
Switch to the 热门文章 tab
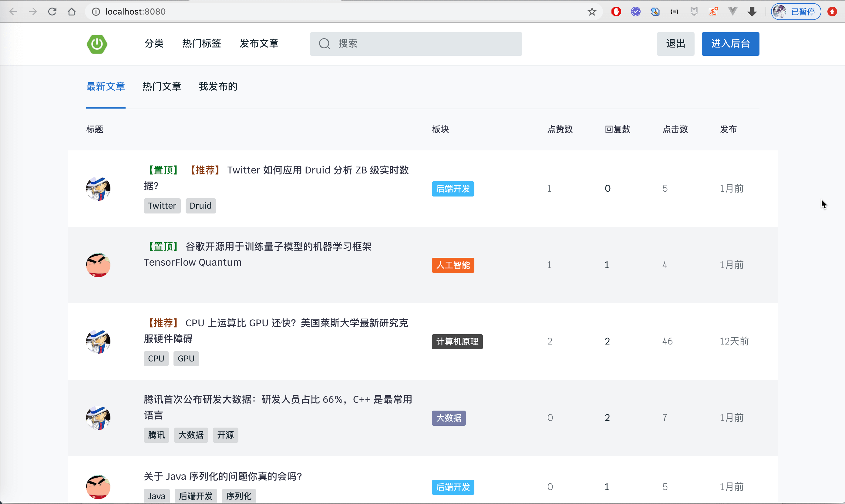click(162, 87)
